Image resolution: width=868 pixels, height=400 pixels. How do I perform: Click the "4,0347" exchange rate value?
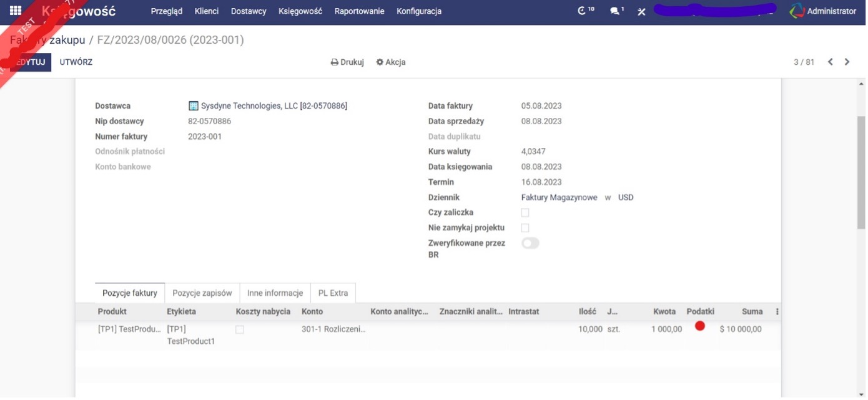point(533,152)
